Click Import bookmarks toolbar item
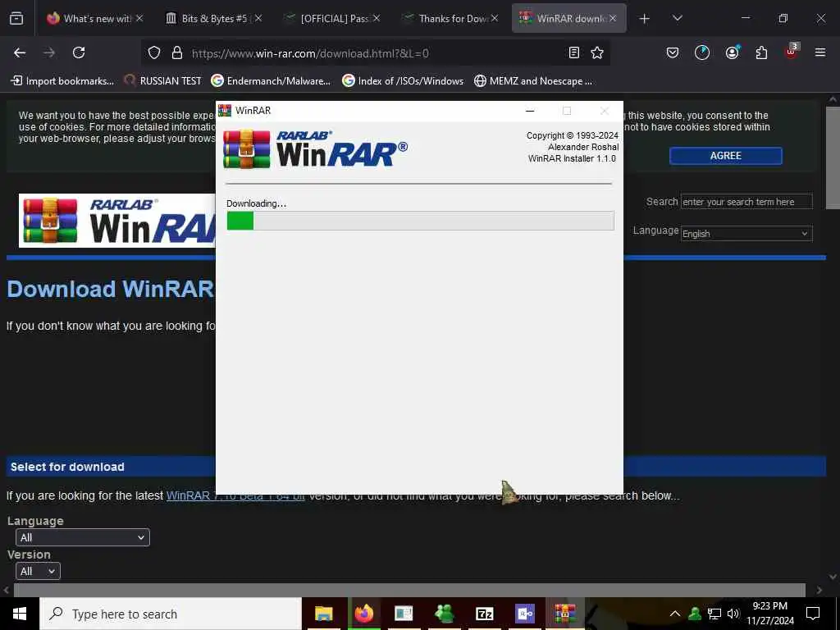Screen dimensions: 840x630 click(62, 81)
